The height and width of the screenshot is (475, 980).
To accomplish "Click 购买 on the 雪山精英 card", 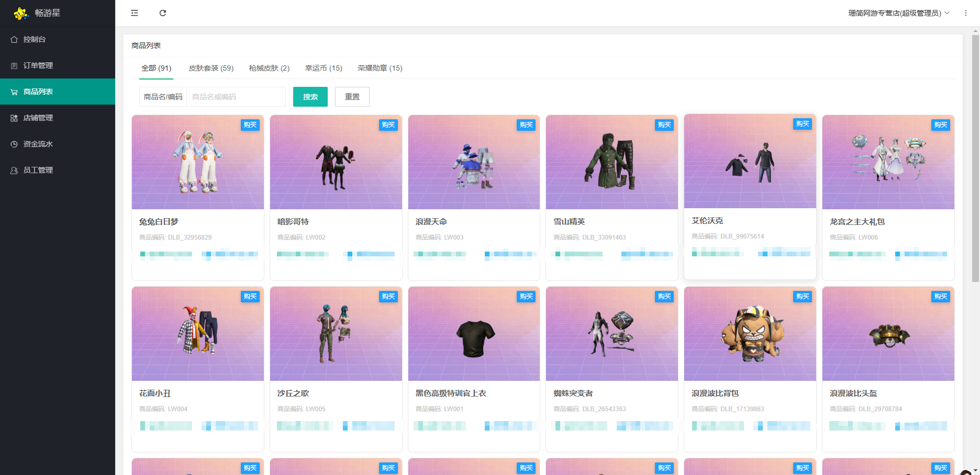I will tap(664, 125).
